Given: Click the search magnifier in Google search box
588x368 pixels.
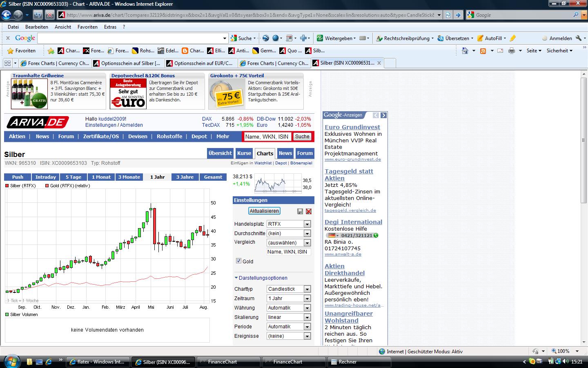Looking at the screenshot, I should pyautogui.click(x=576, y=15).
